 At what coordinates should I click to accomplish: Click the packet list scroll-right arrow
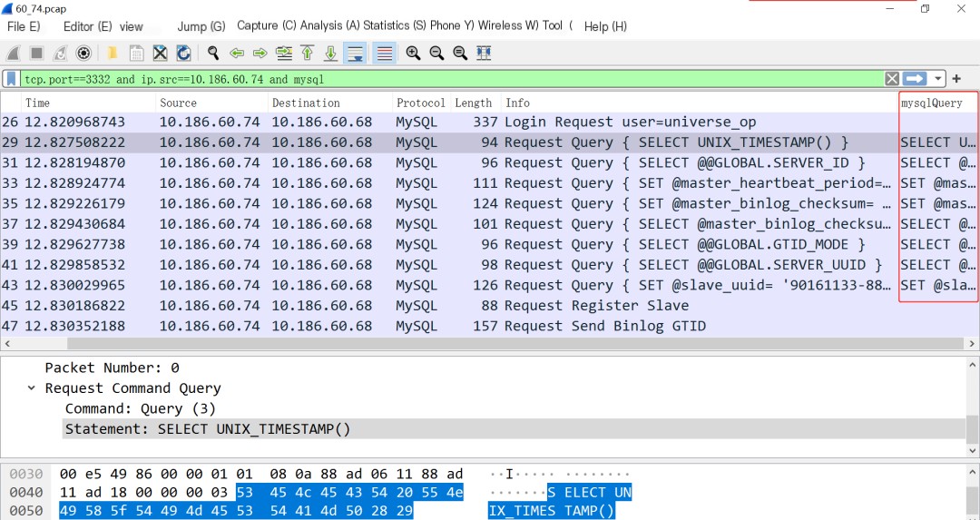pyautogui.click(x=972, y=344)
